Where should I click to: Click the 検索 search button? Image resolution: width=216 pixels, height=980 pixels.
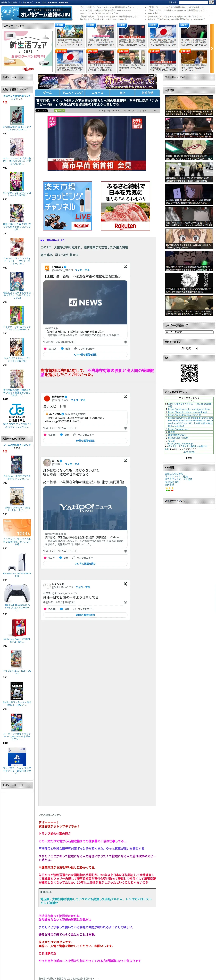pyautogui.click(x=212, y=2)
